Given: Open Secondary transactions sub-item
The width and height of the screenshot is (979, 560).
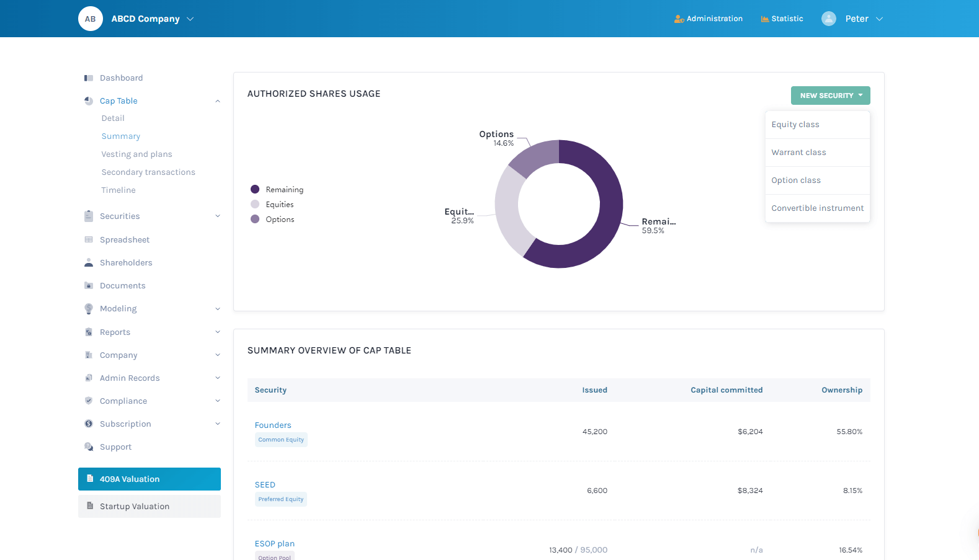Looking at the screenshot, I should [148, 172].
